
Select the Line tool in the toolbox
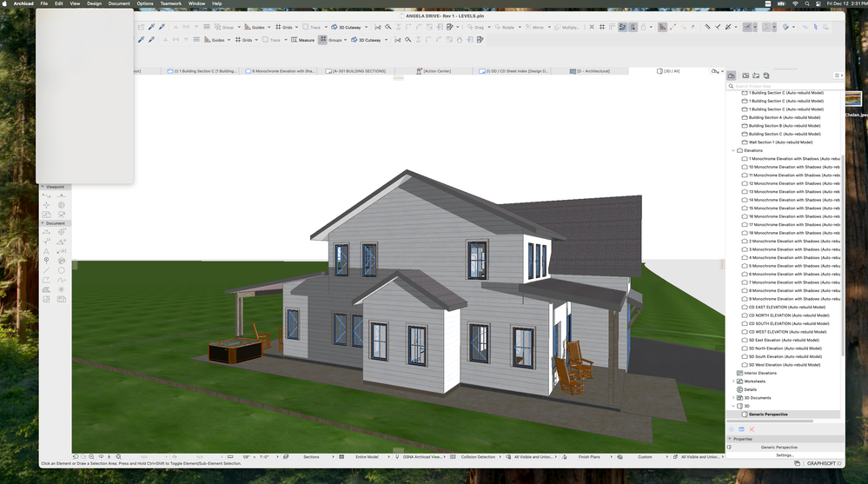click(x=47, y=271)
